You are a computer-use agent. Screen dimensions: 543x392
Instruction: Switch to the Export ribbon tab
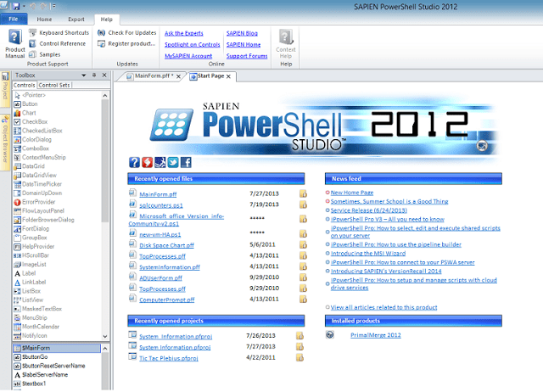(x=76, y=20)
